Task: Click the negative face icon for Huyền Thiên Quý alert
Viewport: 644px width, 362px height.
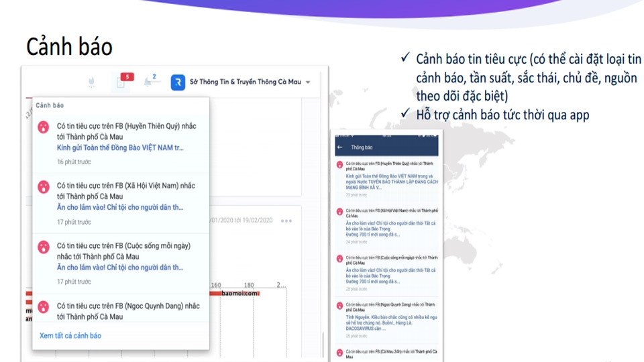Action: click(44, 127)
